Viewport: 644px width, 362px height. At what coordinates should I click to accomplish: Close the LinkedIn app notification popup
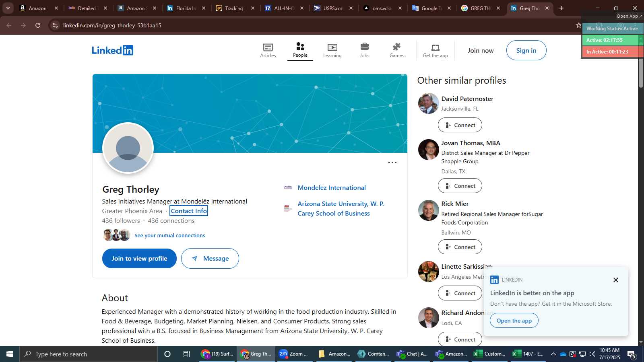pyautogui.click(x=616, y=280)
